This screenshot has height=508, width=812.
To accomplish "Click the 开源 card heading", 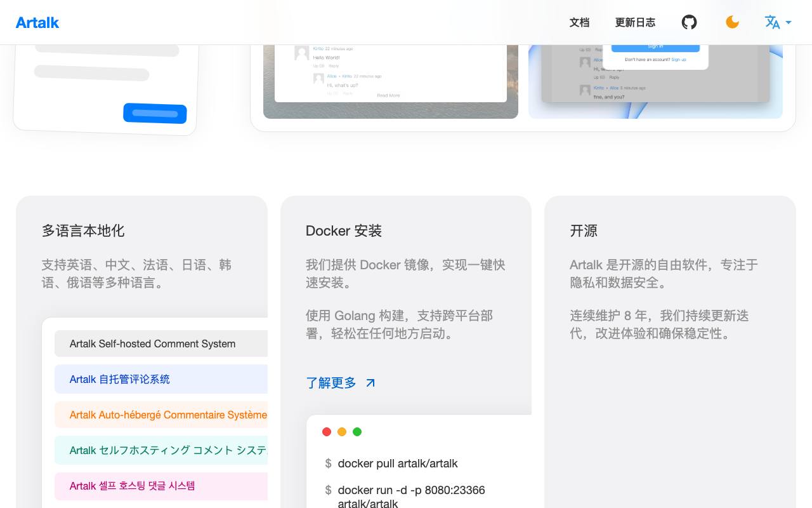I will point(584,231).
